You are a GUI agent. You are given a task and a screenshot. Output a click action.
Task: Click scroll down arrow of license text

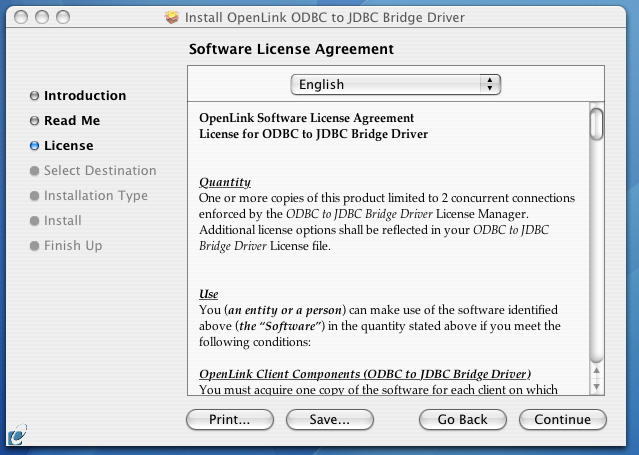tap(597, 386)
